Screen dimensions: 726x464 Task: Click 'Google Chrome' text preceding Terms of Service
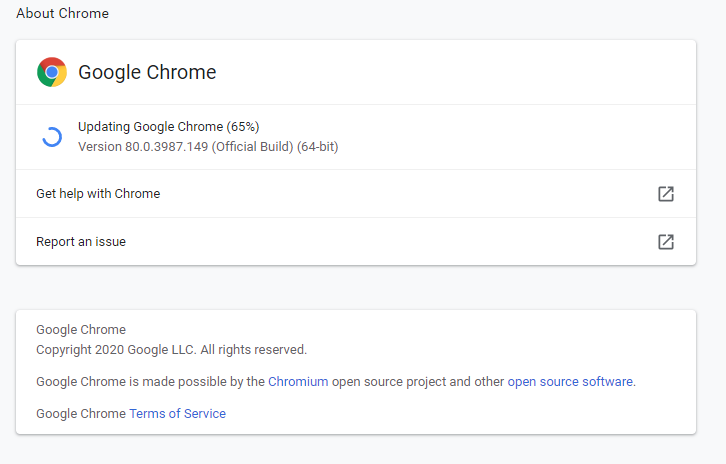coord(81,413)
